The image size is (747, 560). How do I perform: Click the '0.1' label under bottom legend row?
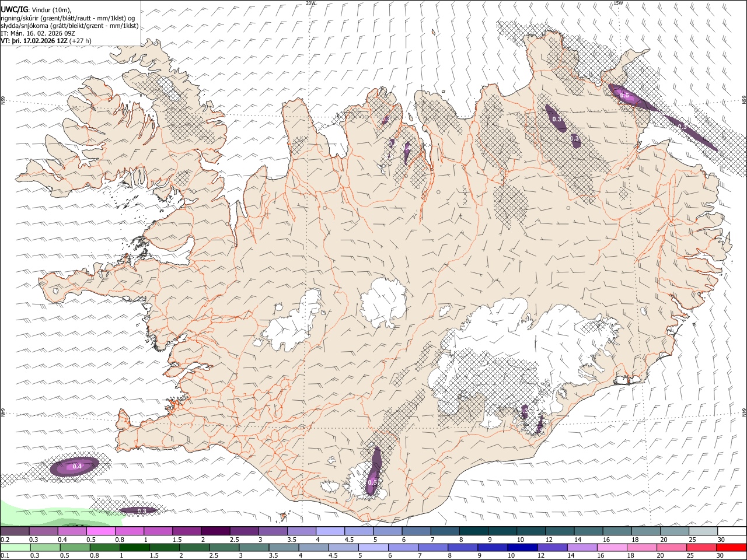pyautogui.click(x=5, y=556)
